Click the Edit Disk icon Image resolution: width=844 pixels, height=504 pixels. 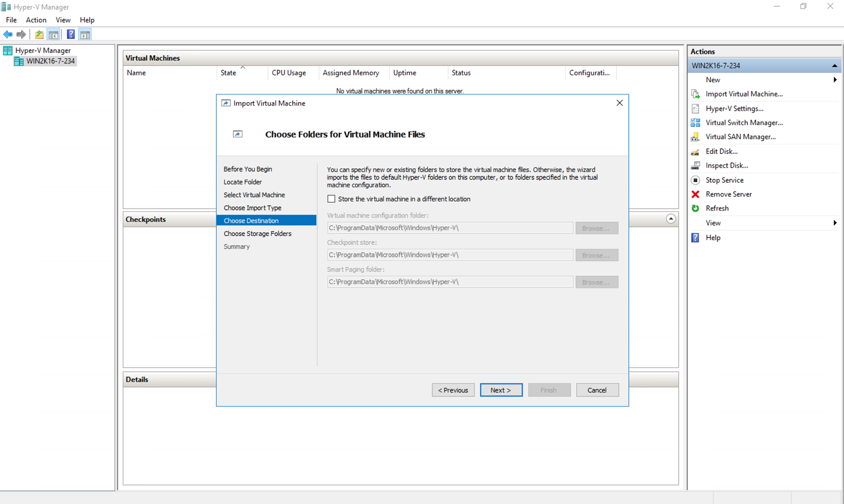[695, 152]
